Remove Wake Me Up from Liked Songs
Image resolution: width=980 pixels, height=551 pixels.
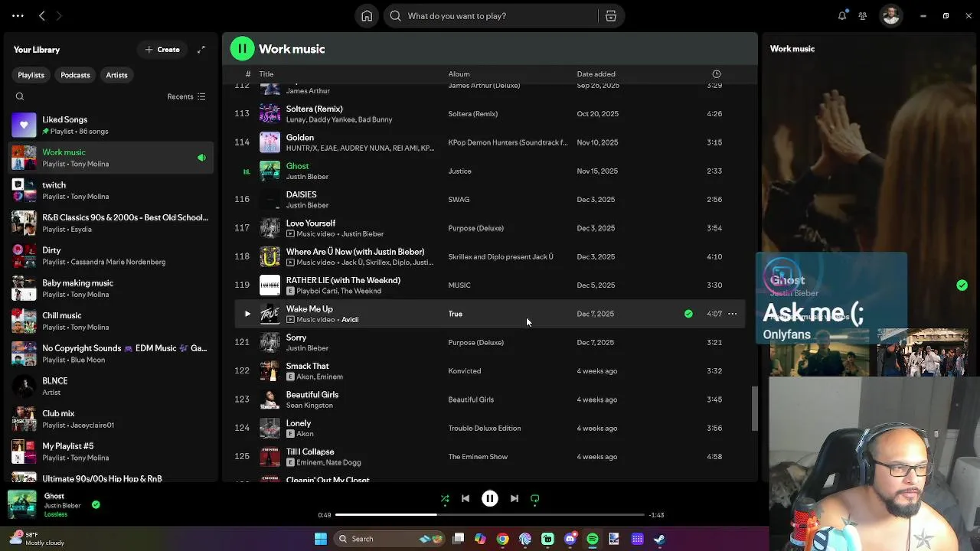(x=688, y=314)
